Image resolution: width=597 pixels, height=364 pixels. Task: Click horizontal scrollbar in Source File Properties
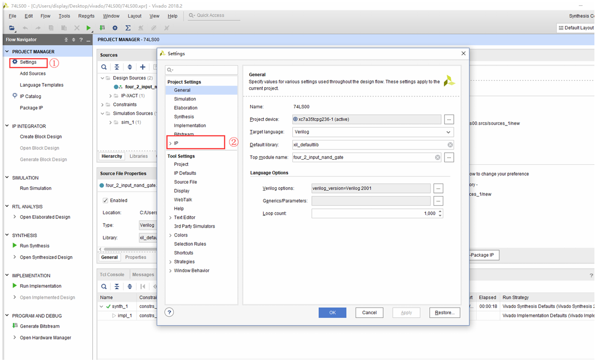(x=129, y=249)
